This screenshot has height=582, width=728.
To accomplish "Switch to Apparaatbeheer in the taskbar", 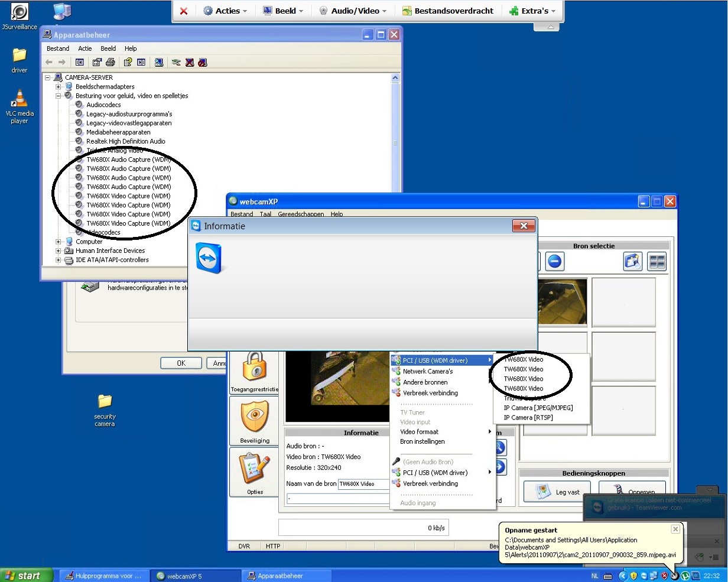I will point(286,576).
